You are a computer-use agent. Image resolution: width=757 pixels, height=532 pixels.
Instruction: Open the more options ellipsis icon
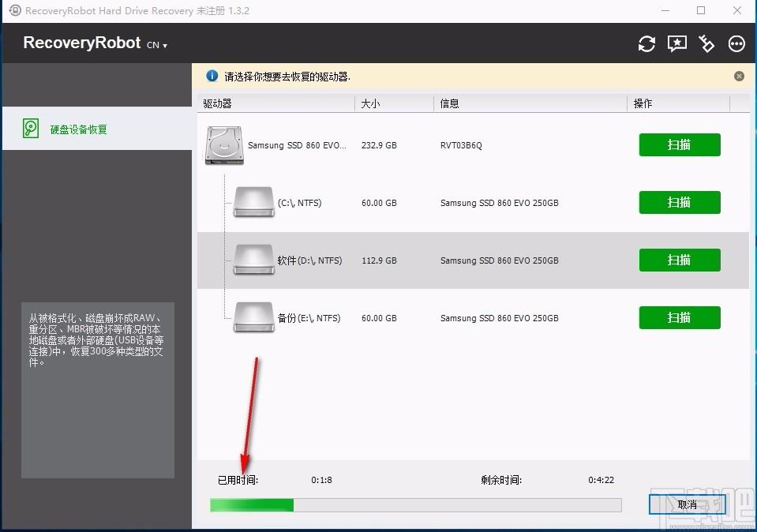coord(736,44)
